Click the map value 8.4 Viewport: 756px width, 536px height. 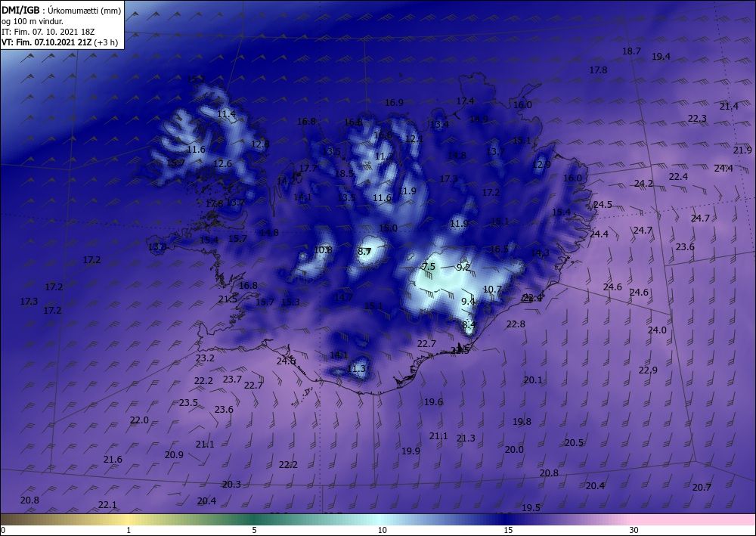pos(469,325)
